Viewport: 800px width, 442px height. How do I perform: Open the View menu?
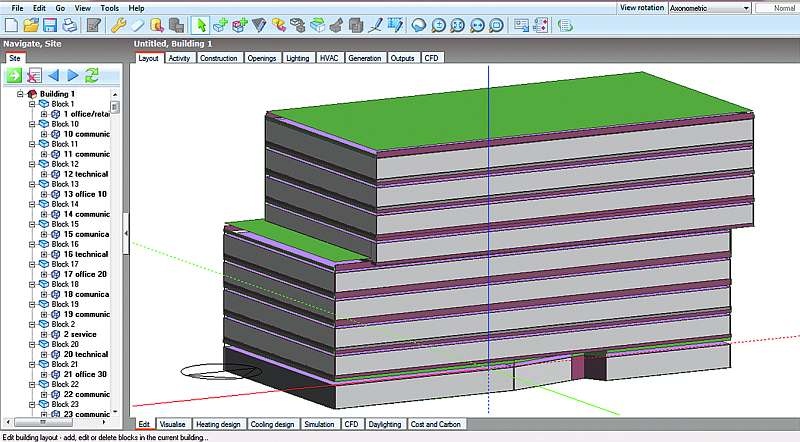(83, 8)
